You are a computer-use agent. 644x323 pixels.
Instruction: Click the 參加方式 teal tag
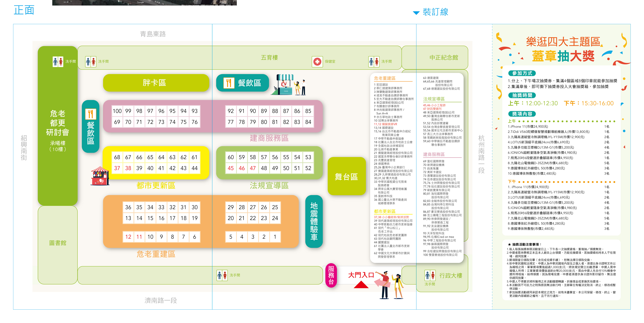[x=522, y=73]
